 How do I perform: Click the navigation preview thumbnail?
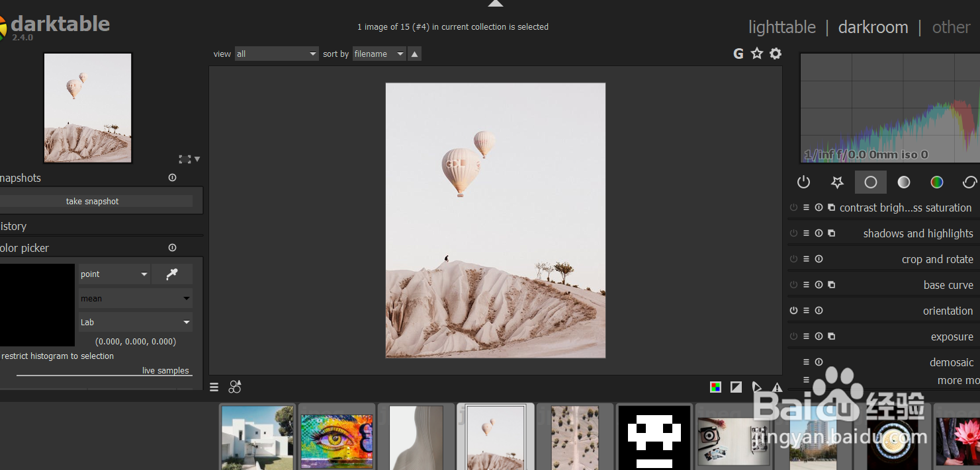pos(88,108)
